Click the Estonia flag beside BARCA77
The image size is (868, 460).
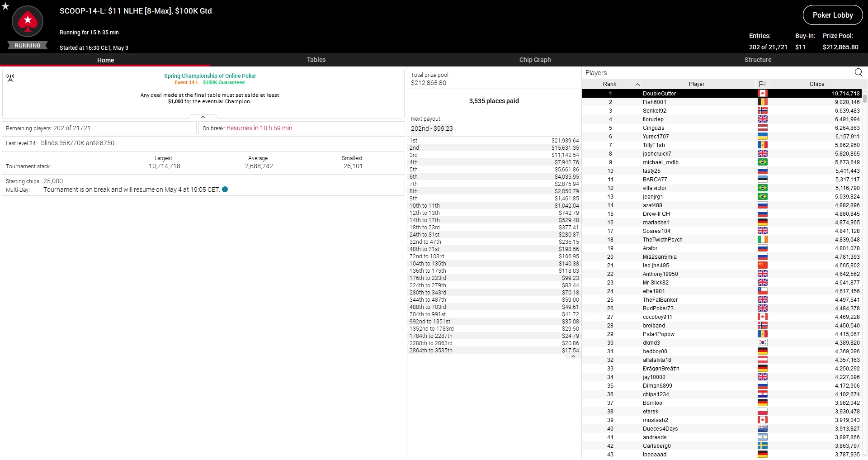(x=763, y=179)
